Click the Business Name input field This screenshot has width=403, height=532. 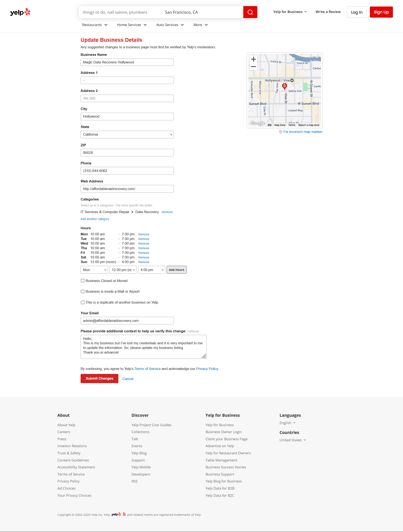127,62
